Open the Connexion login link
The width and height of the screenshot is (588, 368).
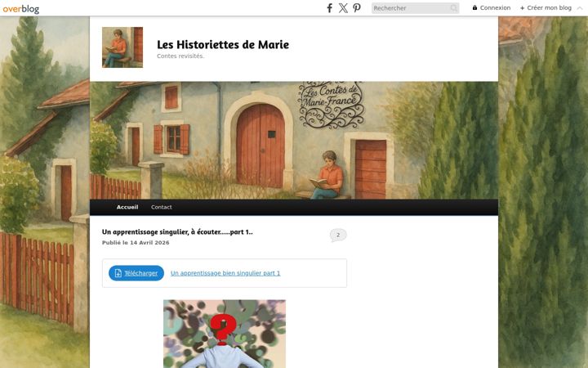pos(492,7)
